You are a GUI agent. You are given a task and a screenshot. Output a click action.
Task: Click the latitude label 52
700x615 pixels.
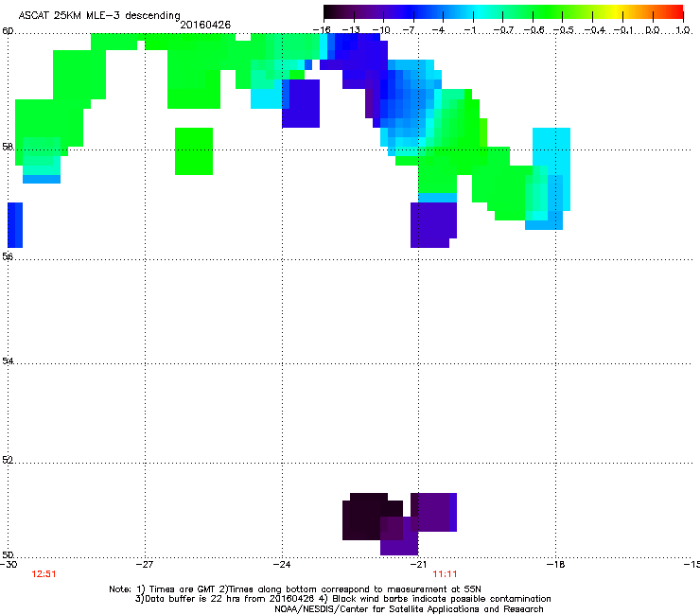(x=8, y=460)
